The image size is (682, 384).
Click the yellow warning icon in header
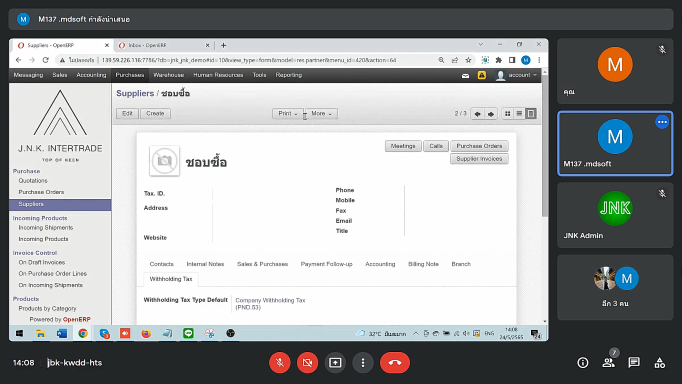tap(481, 75)
